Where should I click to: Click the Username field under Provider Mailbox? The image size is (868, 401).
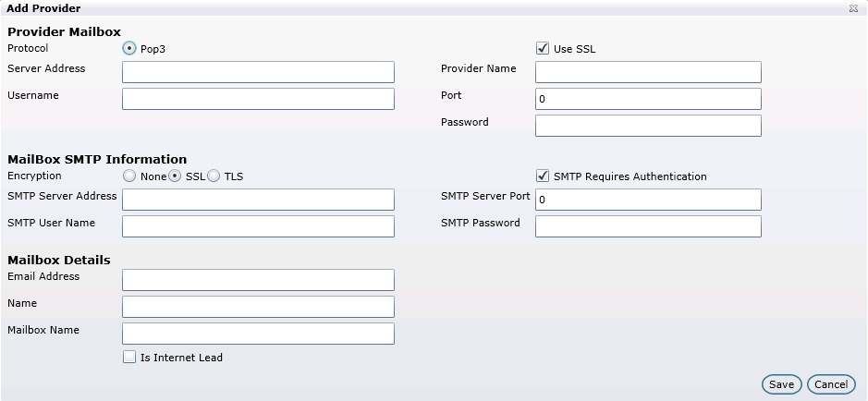(x=258, y=99)
